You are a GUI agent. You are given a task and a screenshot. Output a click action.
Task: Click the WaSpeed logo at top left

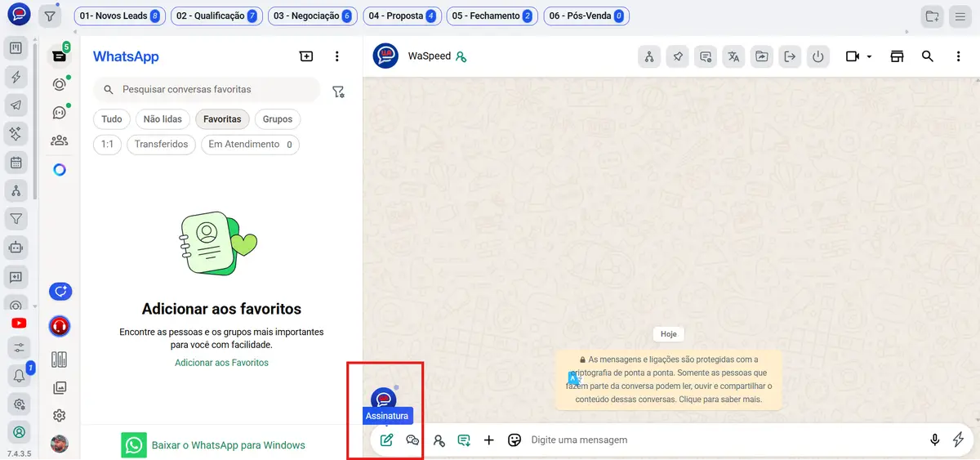click(19, 14)
